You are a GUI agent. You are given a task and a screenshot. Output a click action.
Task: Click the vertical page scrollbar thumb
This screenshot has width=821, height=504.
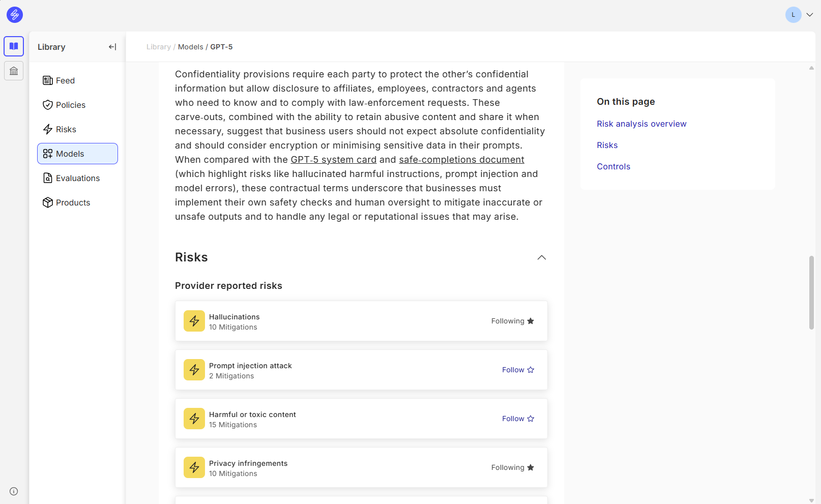pos(811,292)
